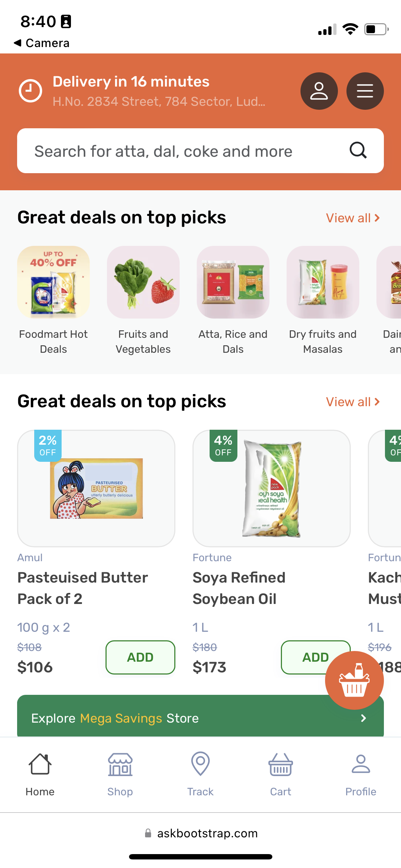Tap the delivery time clock icon
The height and width of the screenshot is (868, 401).
click(x=30, y=91)
